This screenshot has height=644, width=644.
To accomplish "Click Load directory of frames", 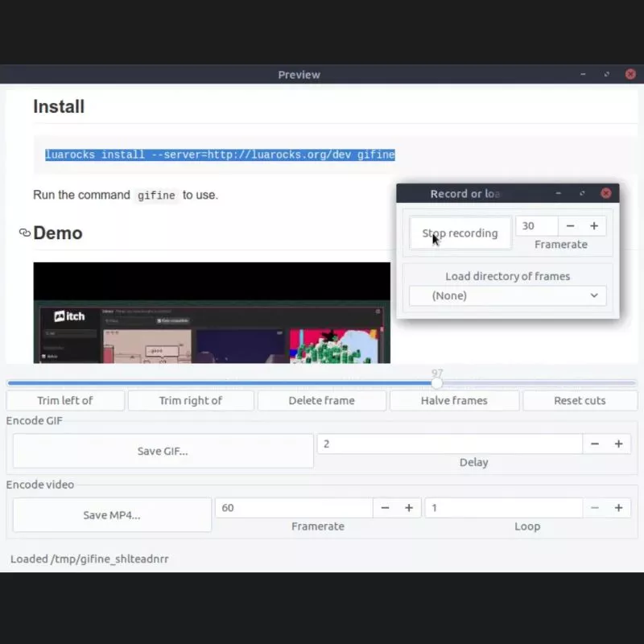I will pos(507,276).
